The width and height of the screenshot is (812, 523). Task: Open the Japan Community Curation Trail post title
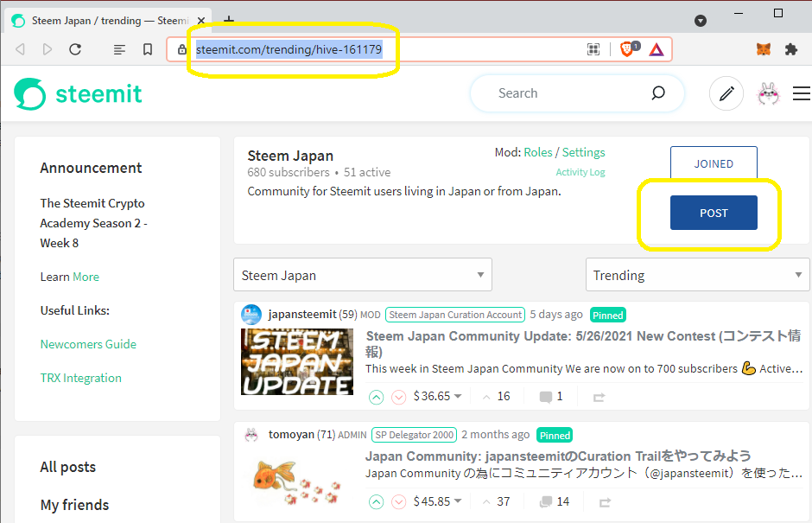(558, 456)
